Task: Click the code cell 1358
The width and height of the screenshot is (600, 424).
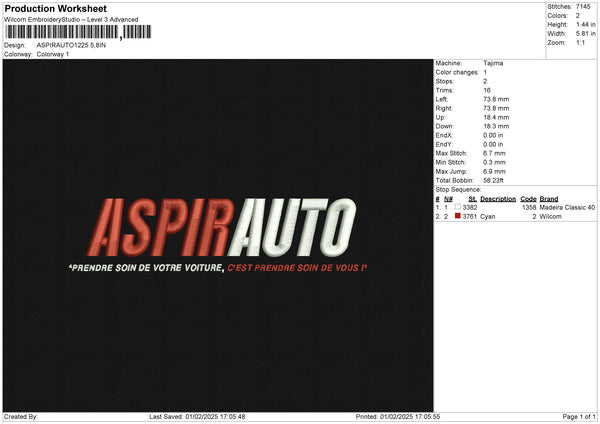Action: pyautogui.click(x=529, y=207)
